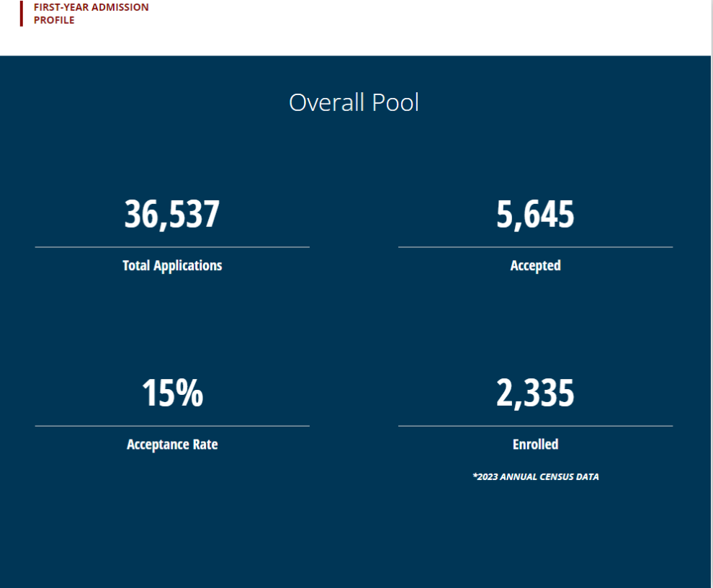Select the 15% acceptance rate figure
The image size is (713, 588).
click(172, 393)
